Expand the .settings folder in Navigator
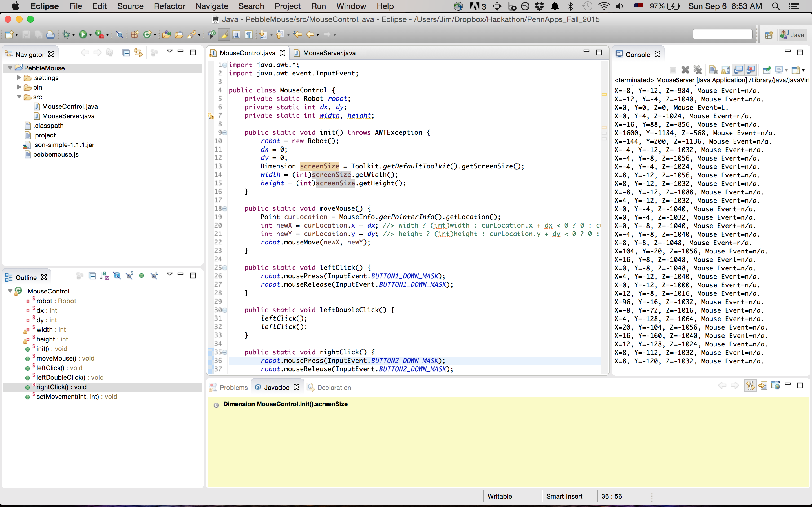The height and width of the screenshot is (507, 812). tap(19, 77)
